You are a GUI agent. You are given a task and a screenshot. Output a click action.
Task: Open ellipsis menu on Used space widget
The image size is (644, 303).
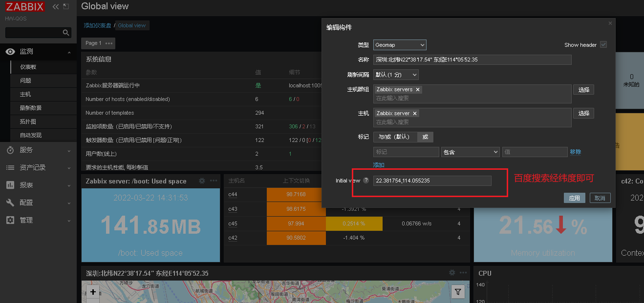point(214,181)
